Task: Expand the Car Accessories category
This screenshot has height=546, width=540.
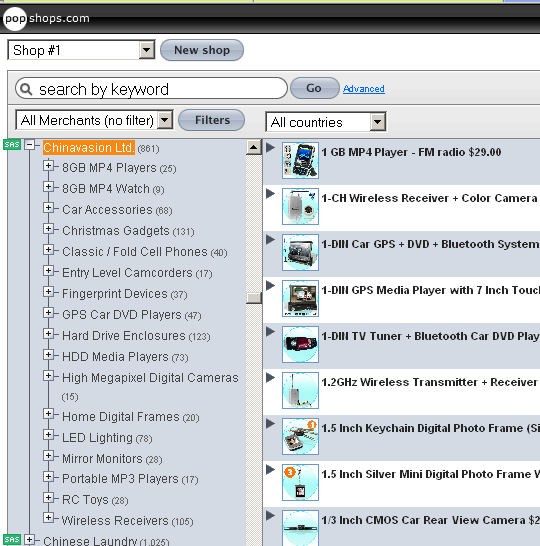Action: tap(48, 208)
